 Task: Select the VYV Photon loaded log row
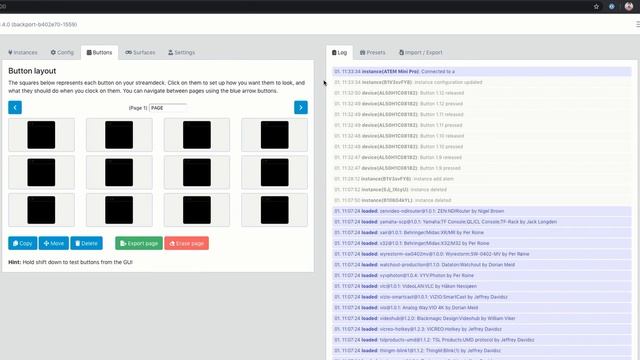(x=482, y=276)
